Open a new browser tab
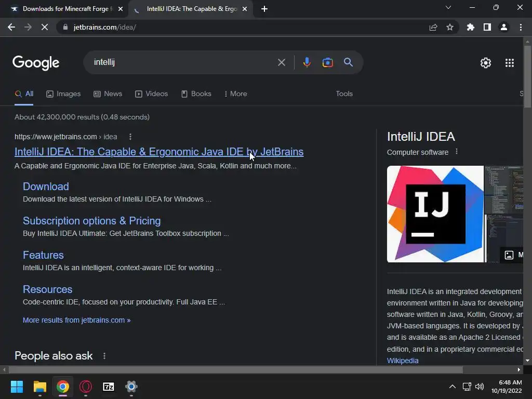 (x=264, y=9)
